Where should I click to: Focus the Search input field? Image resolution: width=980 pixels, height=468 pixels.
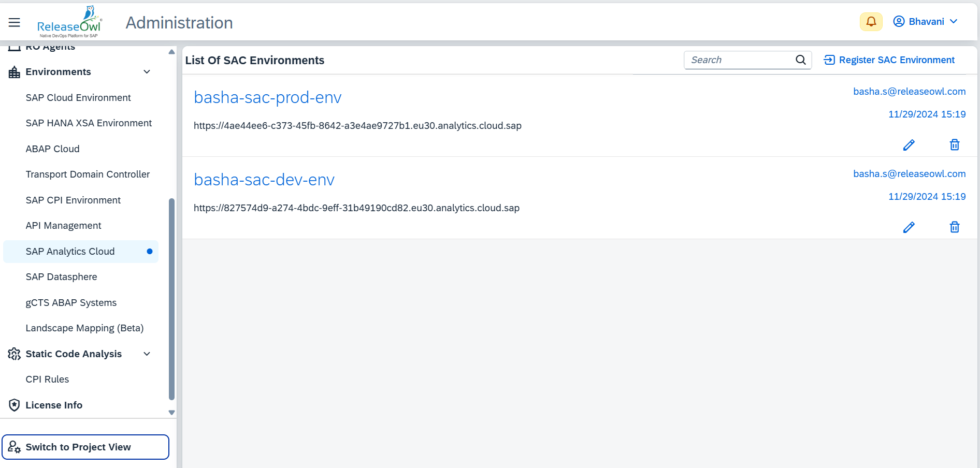[x=740, y=60]
